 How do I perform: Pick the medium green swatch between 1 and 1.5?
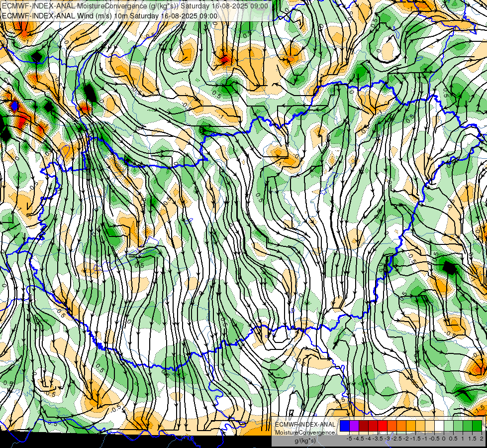468,426
